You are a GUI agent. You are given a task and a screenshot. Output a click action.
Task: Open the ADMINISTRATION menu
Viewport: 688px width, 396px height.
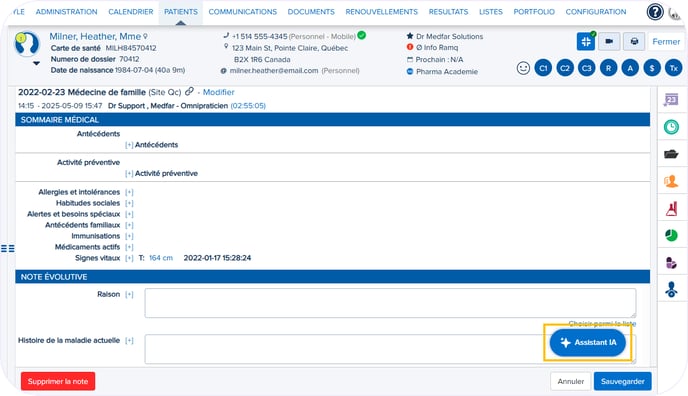point(66,12)
